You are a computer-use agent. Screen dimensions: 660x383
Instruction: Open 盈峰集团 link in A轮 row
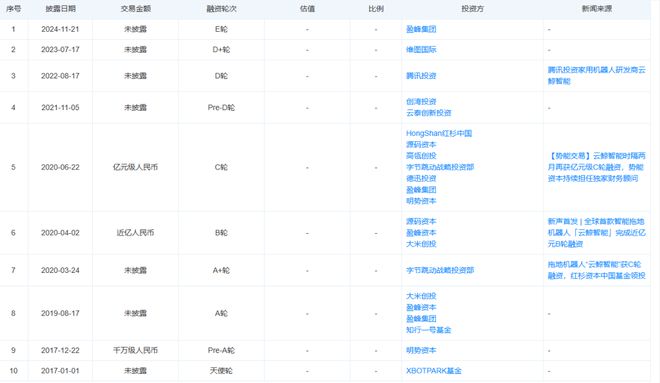tap(421, 319)
